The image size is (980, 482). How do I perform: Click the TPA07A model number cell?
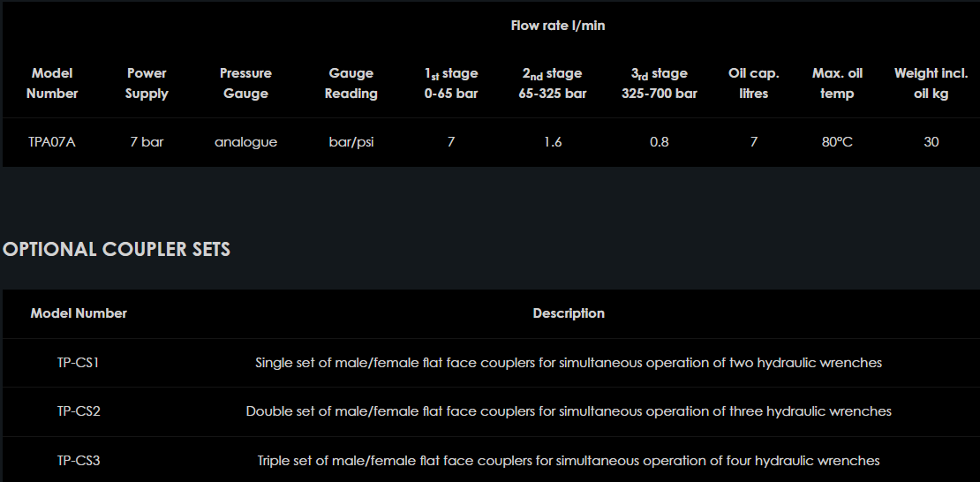click(53, 142)
